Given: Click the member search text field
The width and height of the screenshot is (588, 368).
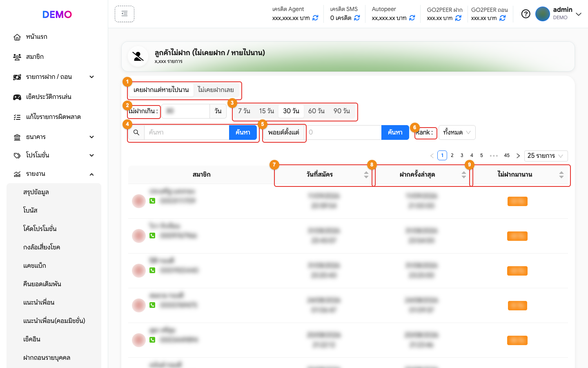Looking at the screenshot, I should (187, 132).
